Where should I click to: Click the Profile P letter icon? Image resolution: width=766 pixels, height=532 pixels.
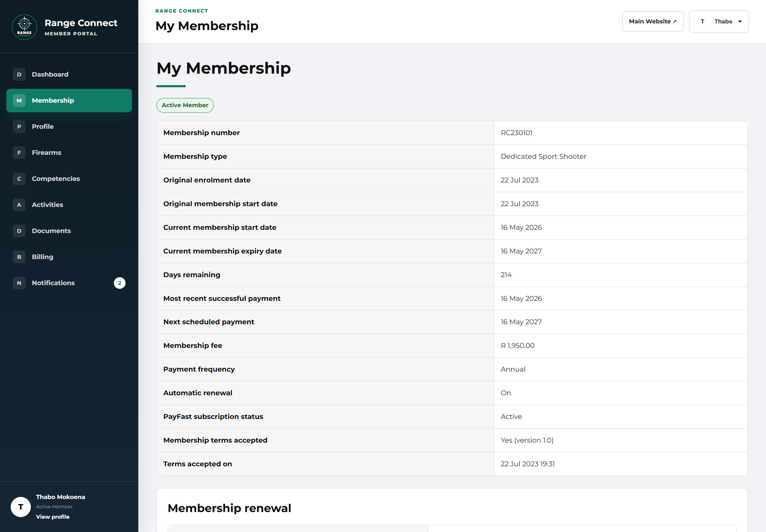[19, 126]
